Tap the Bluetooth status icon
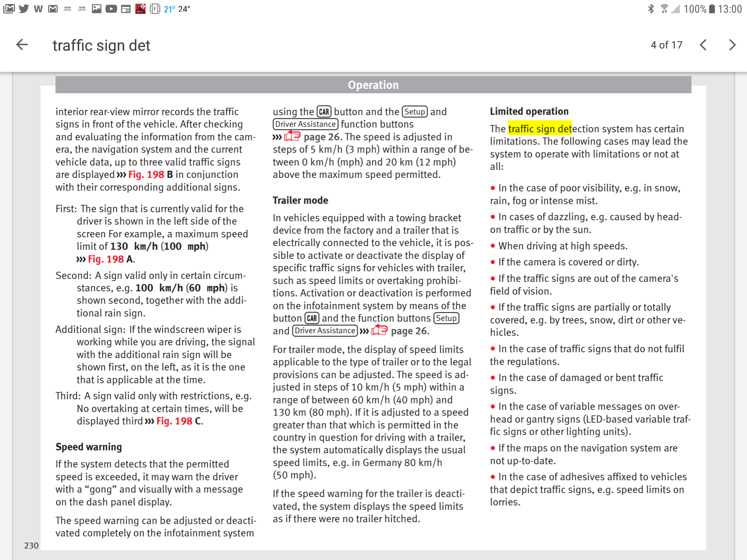This screenshot has width=747, height=560. [651, 9]
